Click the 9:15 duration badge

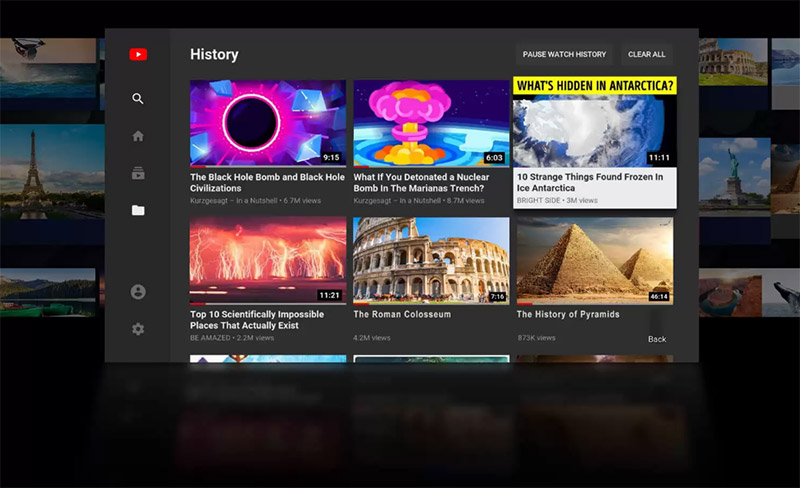tap(331, 157)
